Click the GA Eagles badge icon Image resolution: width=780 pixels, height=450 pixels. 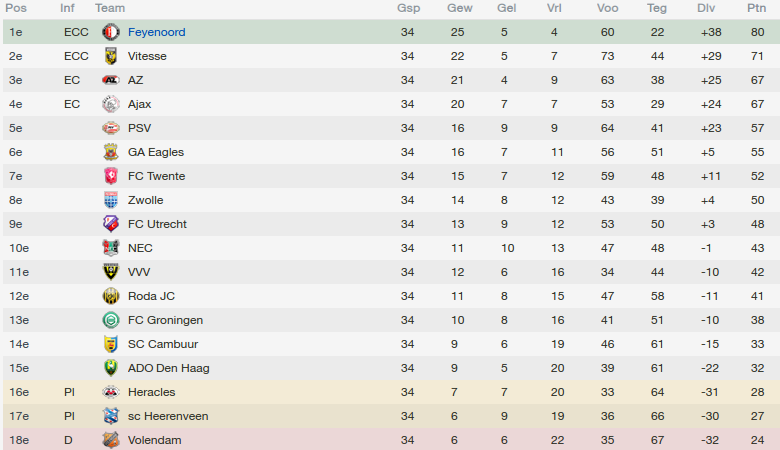click(x=110, y=152)
